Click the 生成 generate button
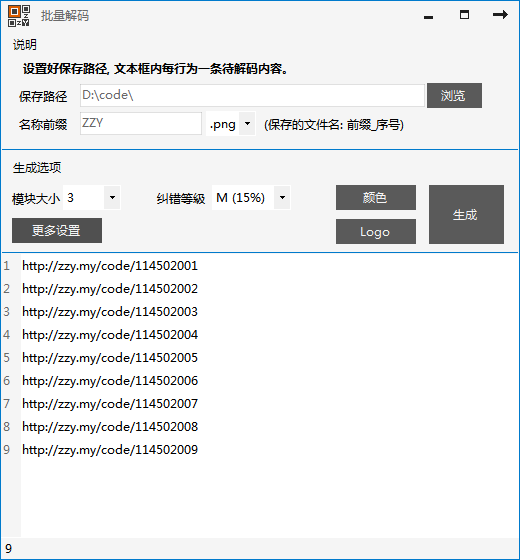Image resolution: width=520 pixels, height=560 pixels. 466,214
